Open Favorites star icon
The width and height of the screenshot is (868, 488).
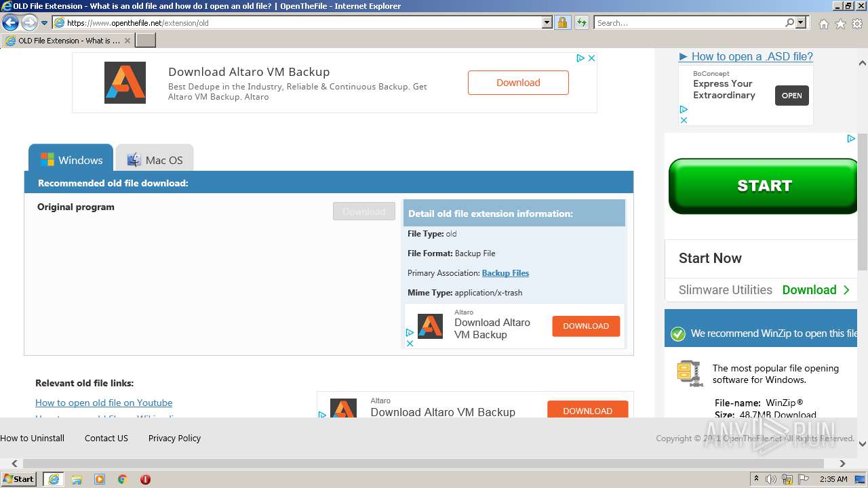840,24
